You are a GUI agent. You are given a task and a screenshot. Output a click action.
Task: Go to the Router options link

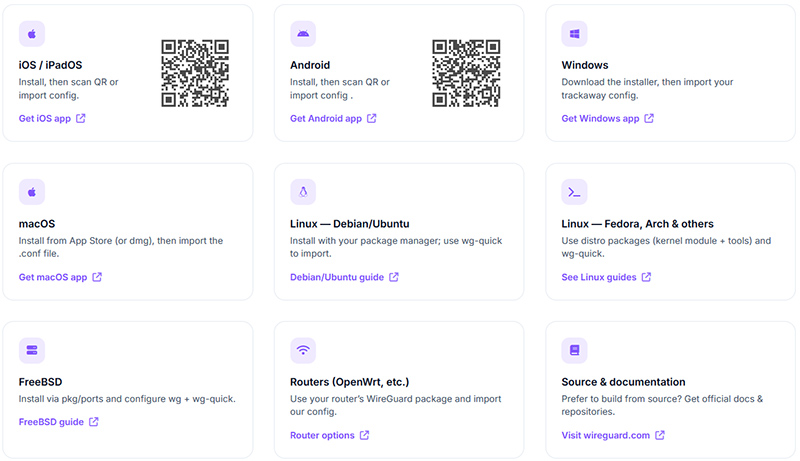[329, 436]
